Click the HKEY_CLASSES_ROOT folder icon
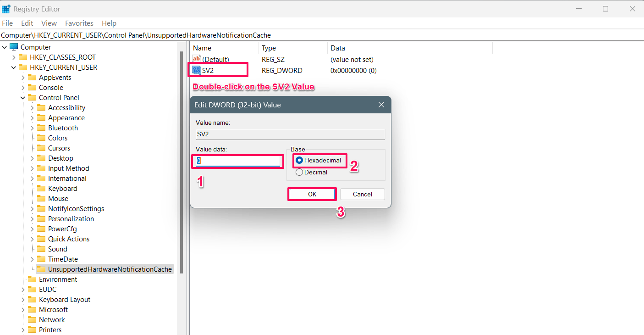This screenshot has width=644, height=335. (x=23, y=57)
